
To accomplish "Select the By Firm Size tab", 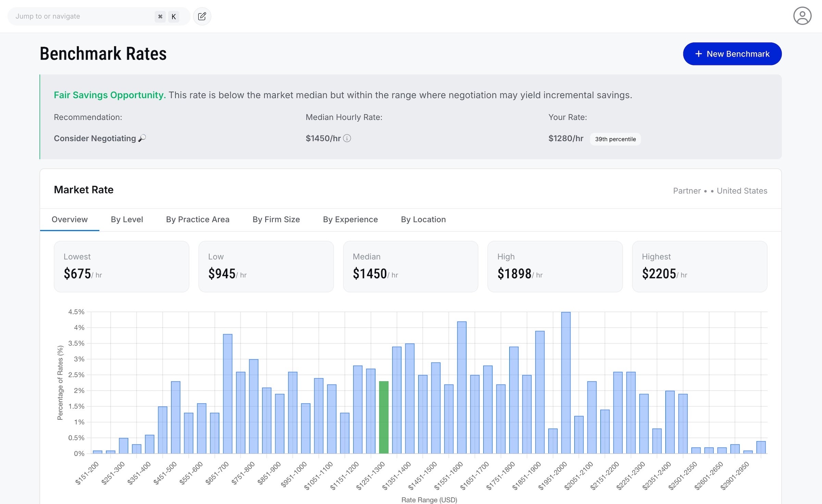I will [x=276, y=219].
